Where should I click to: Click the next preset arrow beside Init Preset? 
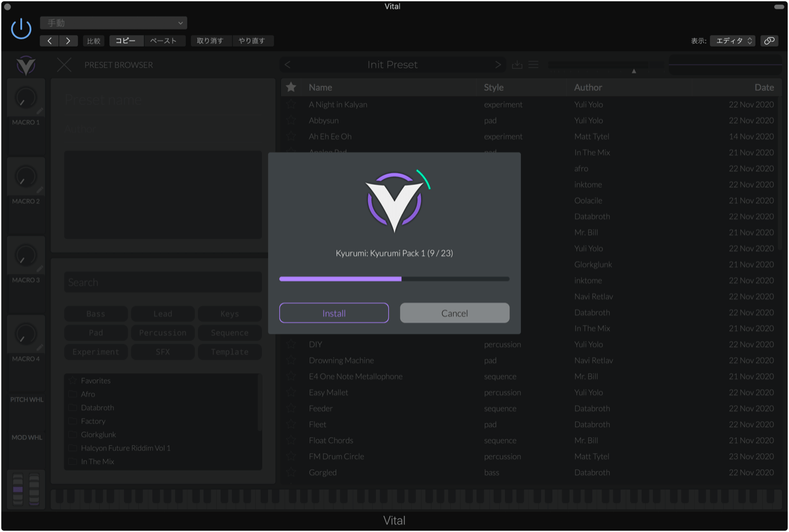point(498,64)
